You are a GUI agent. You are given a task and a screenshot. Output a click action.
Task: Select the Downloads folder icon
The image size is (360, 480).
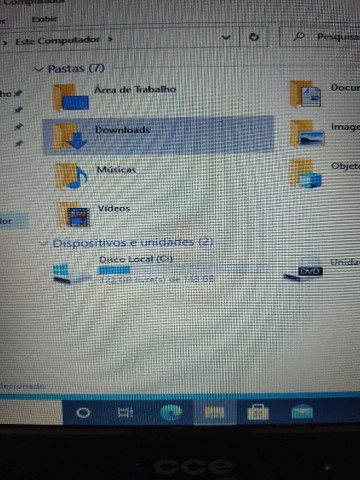coord(70,136)
